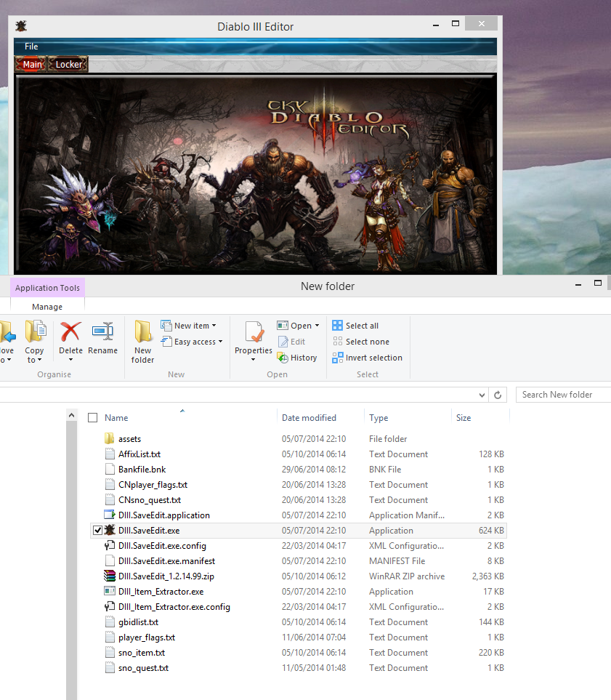Open the assets folder
Screen dimensions: 611x700
(x=129, y=439)
